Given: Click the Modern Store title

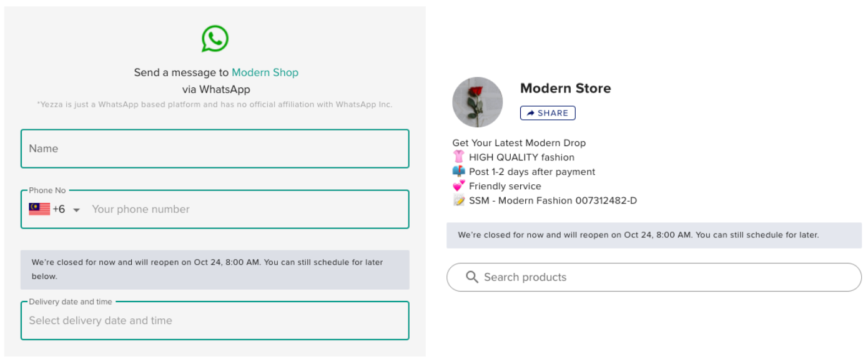Looking at the screenshot, I should click(566, 88).
